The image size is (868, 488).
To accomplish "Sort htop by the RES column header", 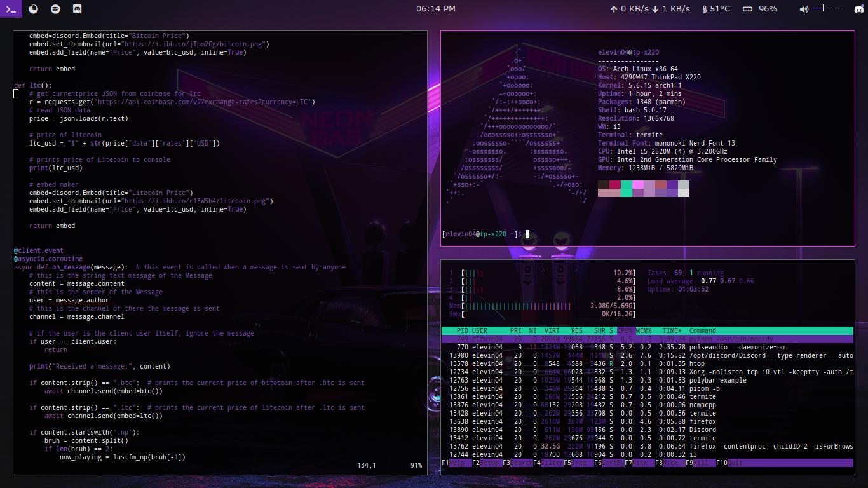I will click(x=576, y=331).
